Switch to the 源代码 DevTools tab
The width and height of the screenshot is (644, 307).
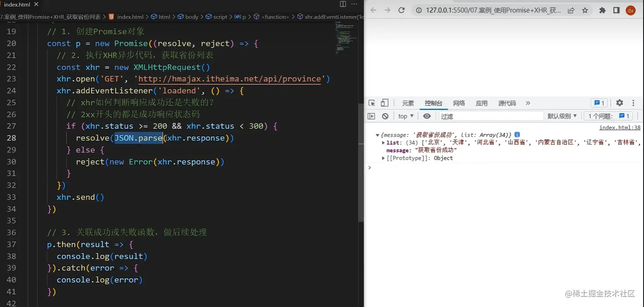coord(507,103)
